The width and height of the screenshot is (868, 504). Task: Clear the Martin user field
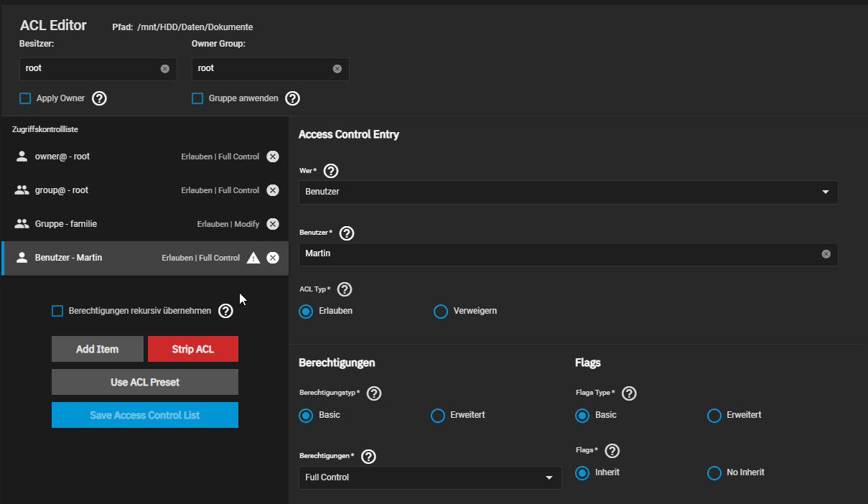pos(826,254)
